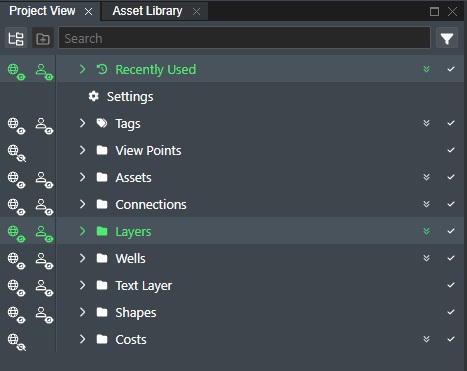Click the Recently Used history icon
Viewport: 467px width, 371px height.
102,69
